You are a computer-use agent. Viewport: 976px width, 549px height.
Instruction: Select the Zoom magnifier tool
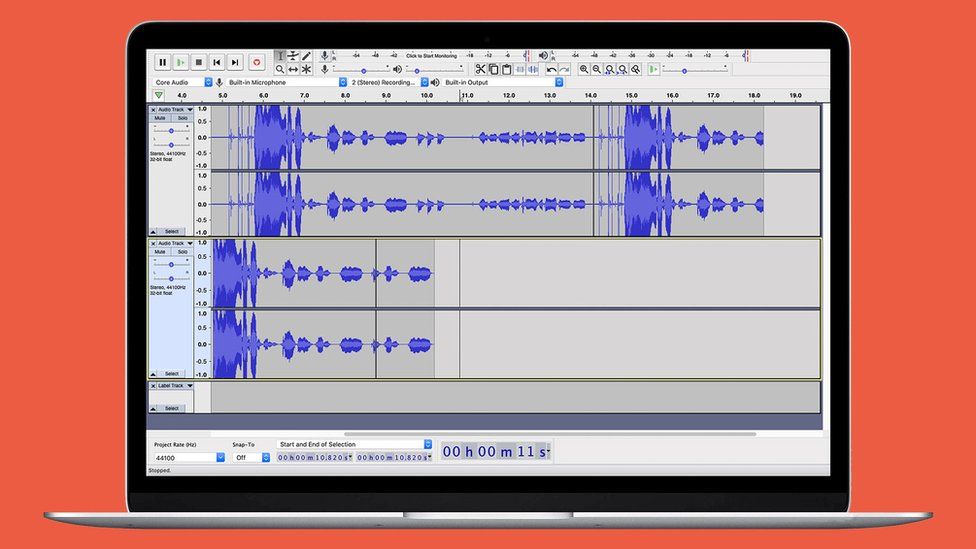tap(280, 69)
